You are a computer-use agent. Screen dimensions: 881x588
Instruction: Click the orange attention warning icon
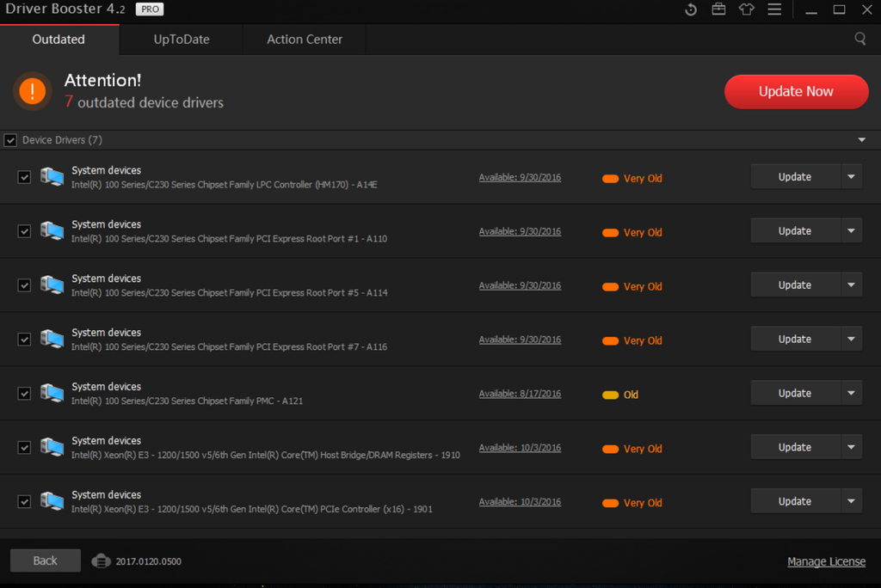point(33,90)
